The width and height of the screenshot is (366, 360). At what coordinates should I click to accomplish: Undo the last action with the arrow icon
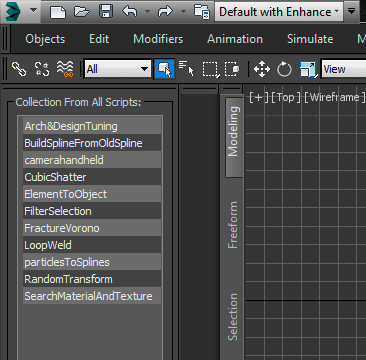[x=130, y=12]
